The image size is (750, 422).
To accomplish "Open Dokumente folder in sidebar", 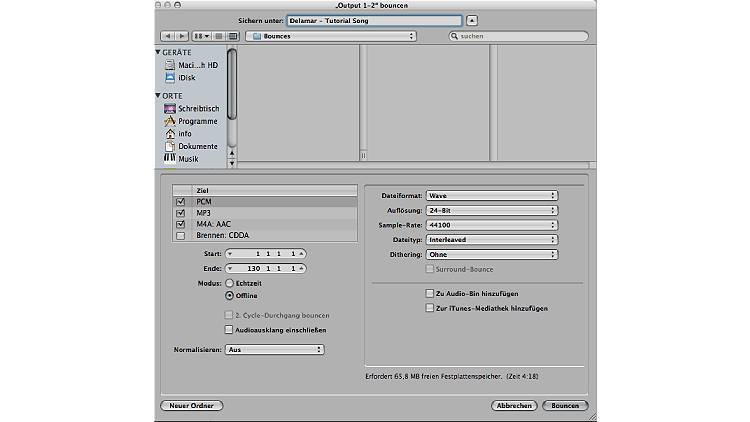I will (191, 146).
